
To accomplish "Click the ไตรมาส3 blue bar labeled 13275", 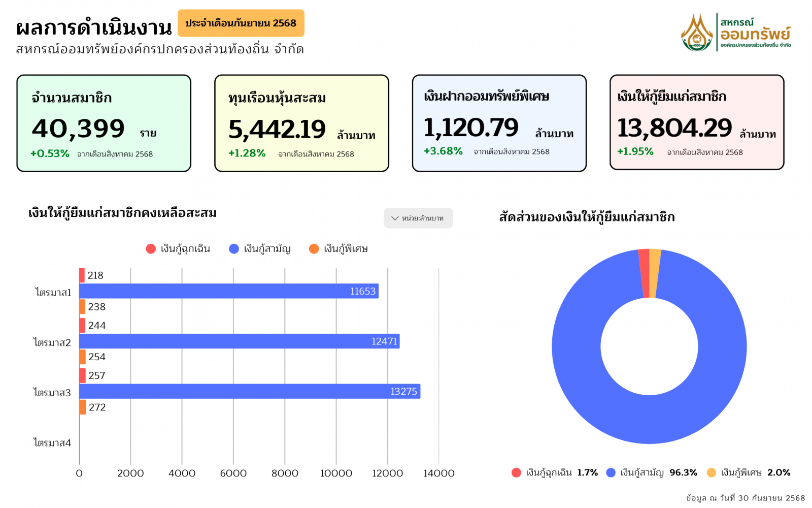I will 249,391.
